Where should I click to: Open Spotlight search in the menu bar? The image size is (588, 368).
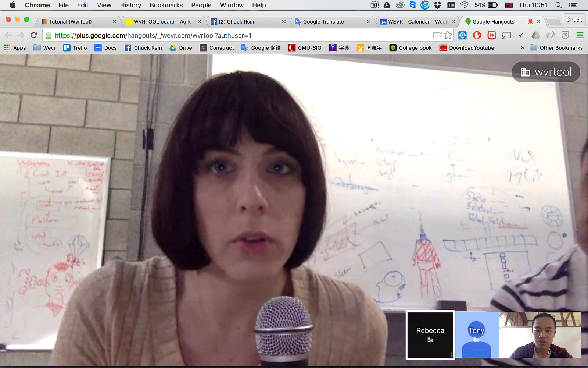pyautogui.click(x=559, y=5)
